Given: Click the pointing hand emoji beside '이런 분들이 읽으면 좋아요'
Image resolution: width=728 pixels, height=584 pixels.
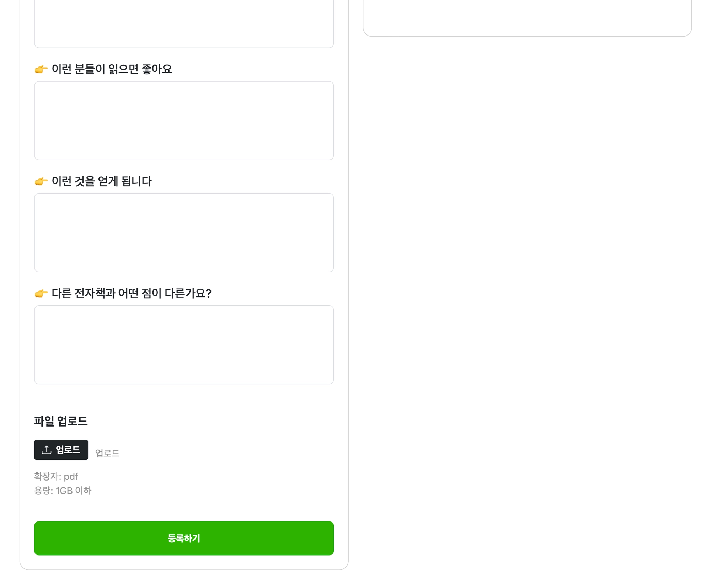Looking at the screenshot, I should 41,69.
